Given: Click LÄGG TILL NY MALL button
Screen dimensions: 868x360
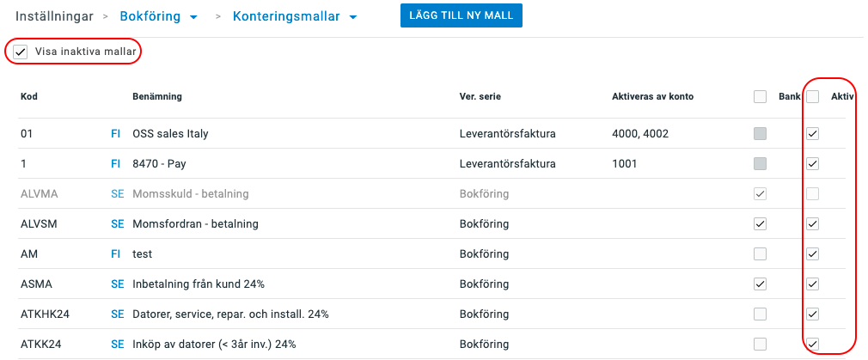Looking at the screenshot, I should pos(462,15).
